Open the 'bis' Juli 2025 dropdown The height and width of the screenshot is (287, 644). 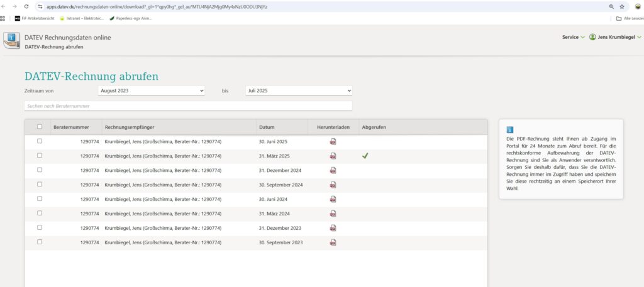coord(299,91)
